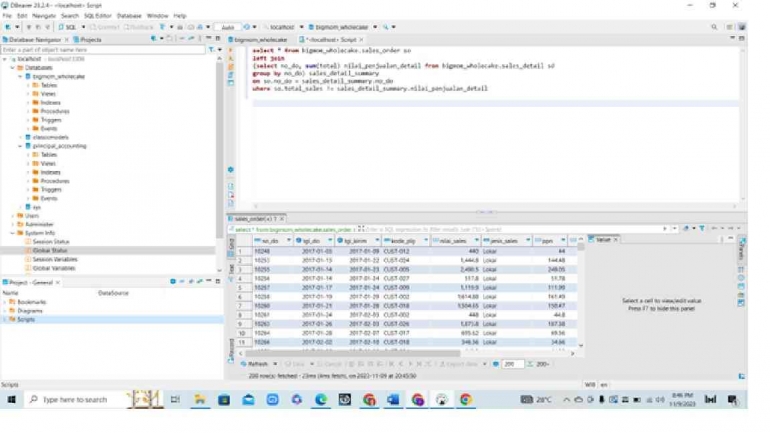Open the Refresh dropdown arrow
This screenshot has height=433, width=770.
pos(275,364)
